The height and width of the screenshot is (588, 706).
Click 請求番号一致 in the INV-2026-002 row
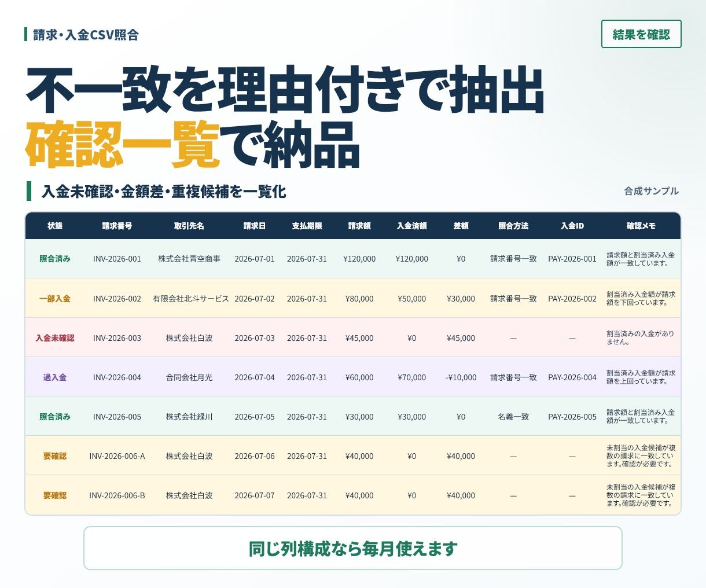(x=513, y=299)
